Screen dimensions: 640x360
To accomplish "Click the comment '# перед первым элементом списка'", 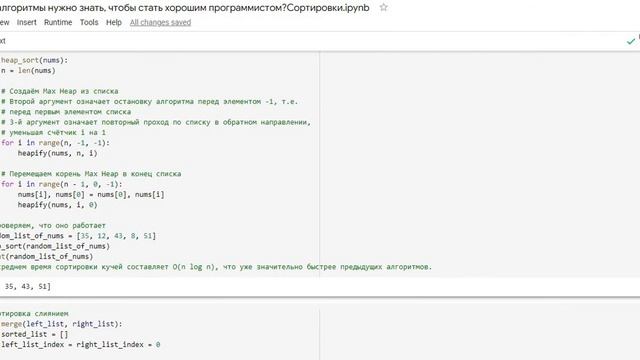I will pyautogui.click(x=66, y=112).
